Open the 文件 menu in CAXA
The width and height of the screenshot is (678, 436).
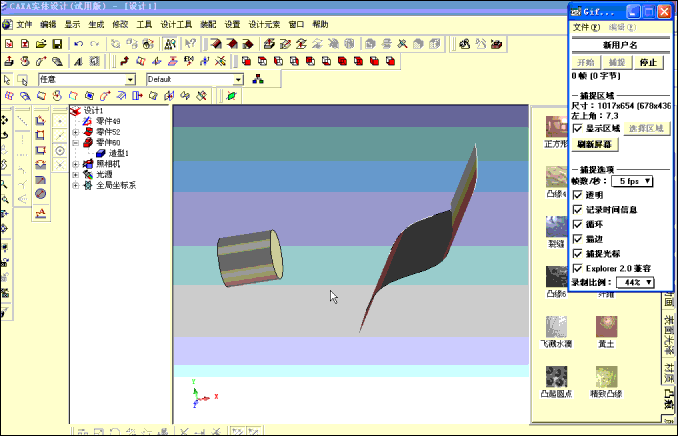[24, 25]
